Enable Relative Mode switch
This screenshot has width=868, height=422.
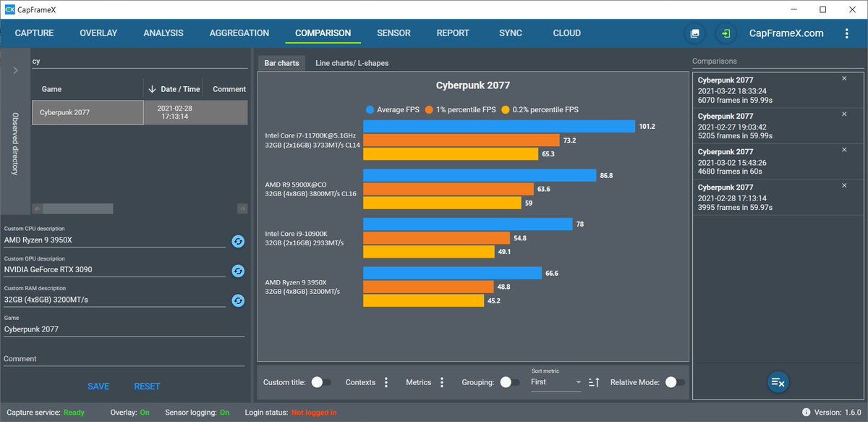(x=675, y=382)
